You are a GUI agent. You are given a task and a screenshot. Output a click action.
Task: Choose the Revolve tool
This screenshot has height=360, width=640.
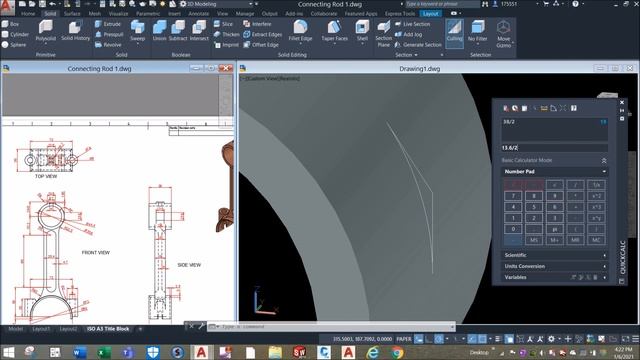pyautogui.click(x=108, y=44)
